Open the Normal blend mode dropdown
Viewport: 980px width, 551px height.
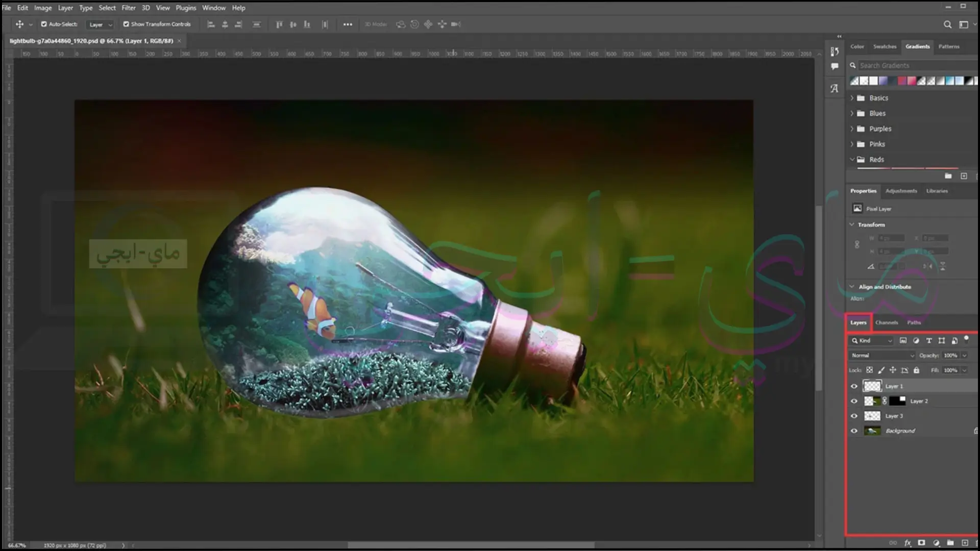click(x=883, y=355)
